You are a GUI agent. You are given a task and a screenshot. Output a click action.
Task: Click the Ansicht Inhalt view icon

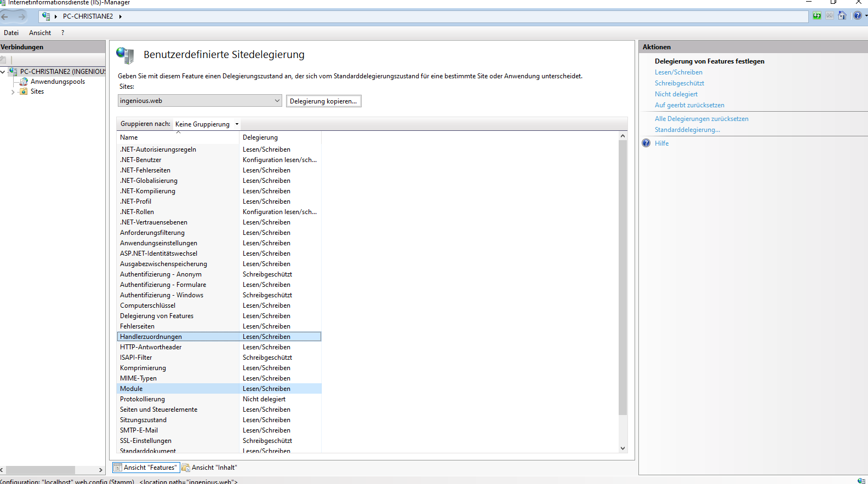186,468
